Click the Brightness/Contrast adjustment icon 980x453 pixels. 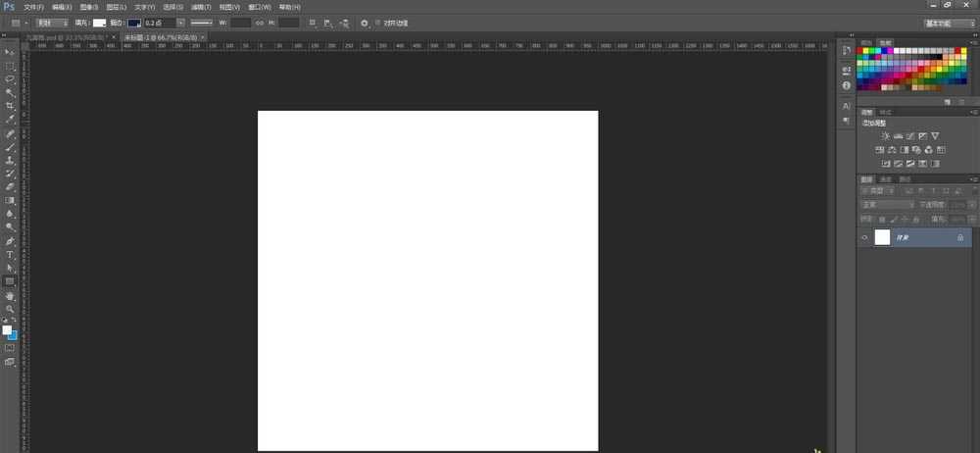[x=885, y=135]
